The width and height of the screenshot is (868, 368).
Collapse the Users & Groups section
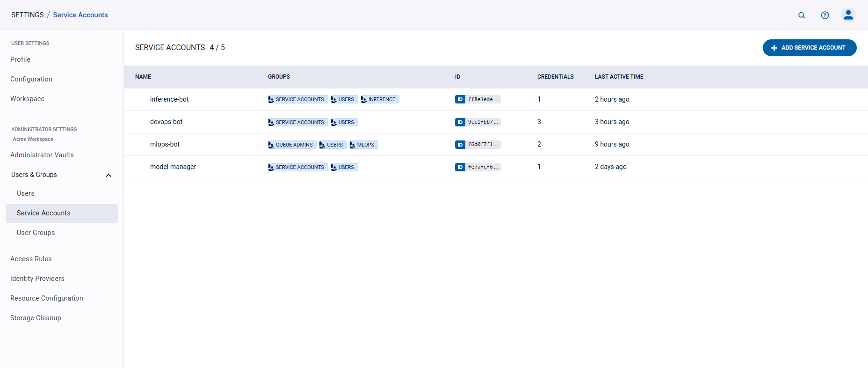tap(108, 175)
